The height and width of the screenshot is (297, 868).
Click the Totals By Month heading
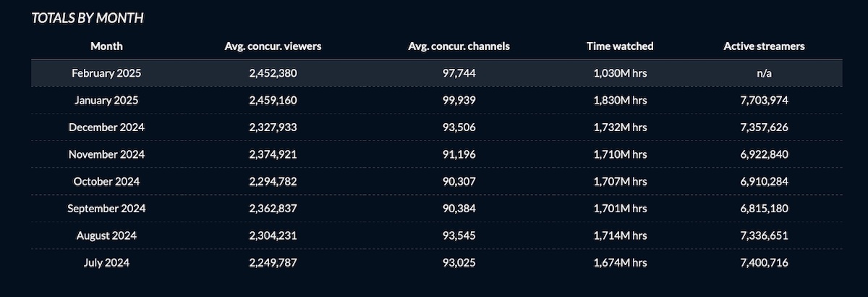87,18
